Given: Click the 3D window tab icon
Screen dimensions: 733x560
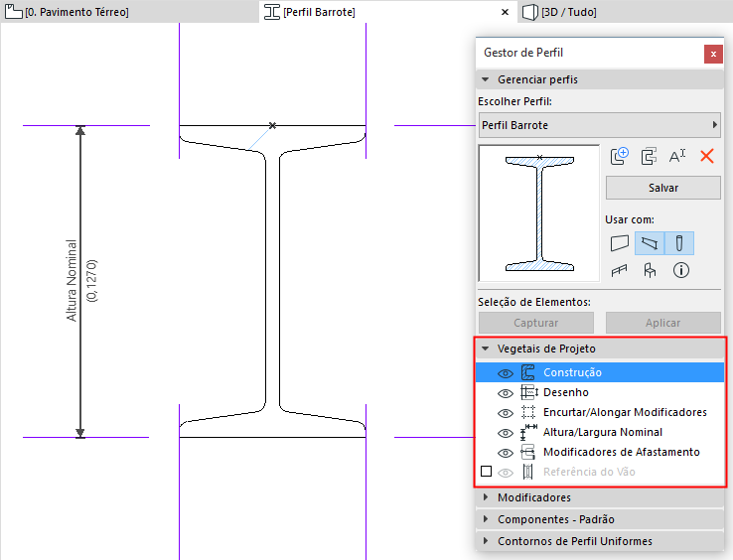Looking at the screenshot, I should coord(530,12).
